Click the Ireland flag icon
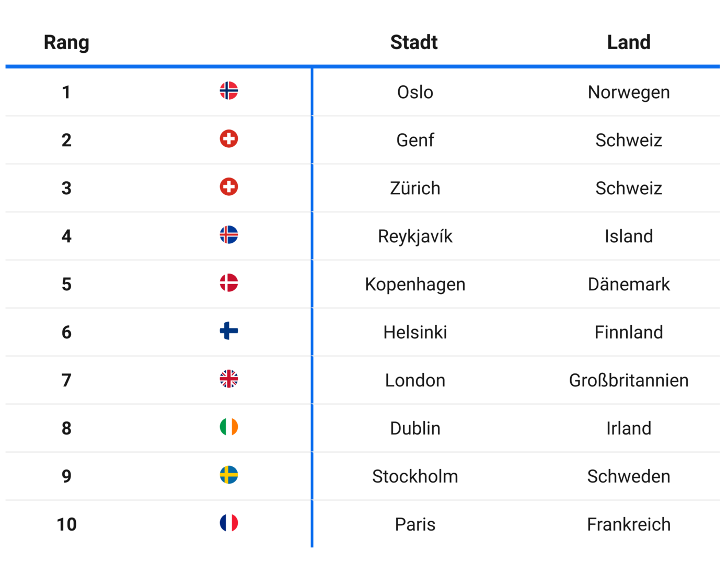728x564 pixels. tap(229, 427)
